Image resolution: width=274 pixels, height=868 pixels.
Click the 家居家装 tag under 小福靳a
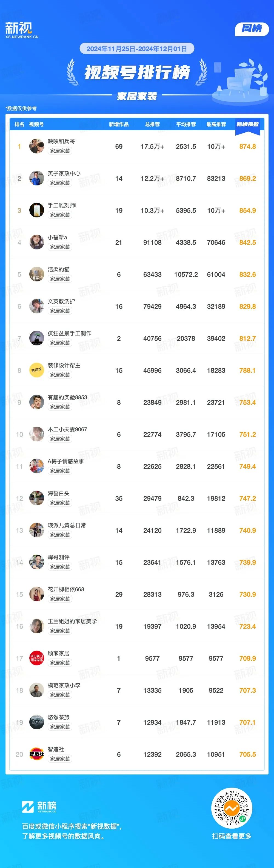click(60, 247)
